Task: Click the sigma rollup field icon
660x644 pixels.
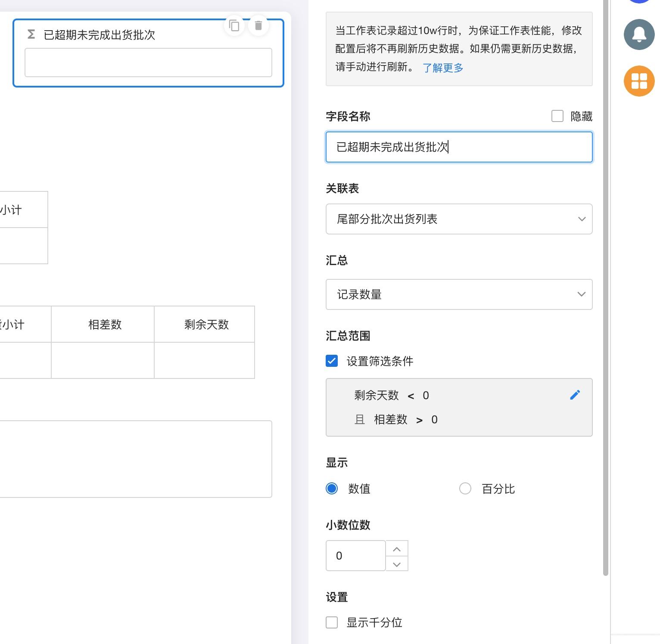Action: [x=31, y=34]
